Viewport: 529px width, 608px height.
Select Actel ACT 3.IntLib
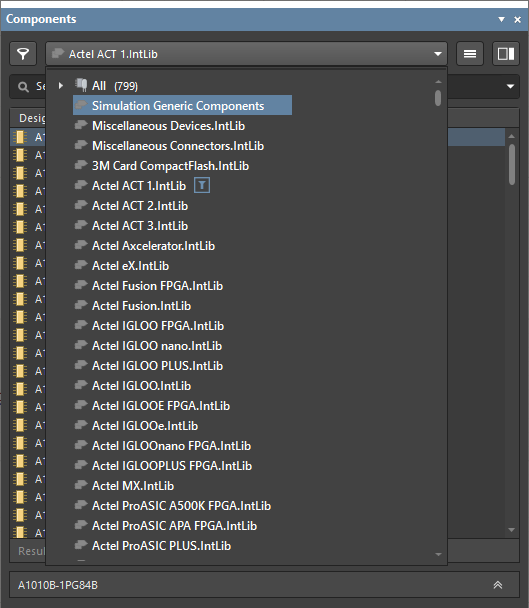tap(140, 226)
